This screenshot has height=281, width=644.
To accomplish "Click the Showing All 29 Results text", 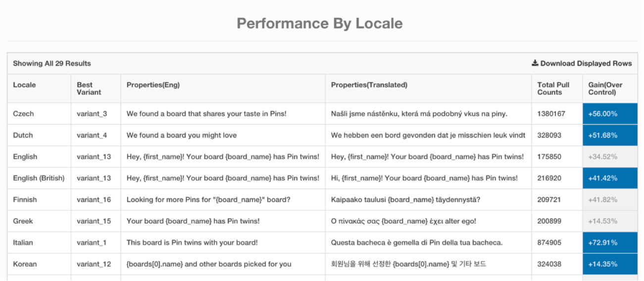I will [52, 63].
